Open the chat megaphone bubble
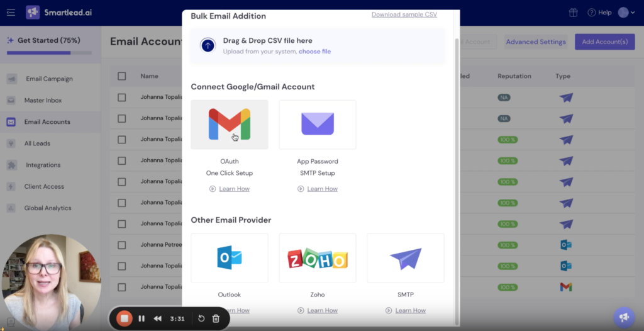This screenshot has height=331, width=644. pos(624,317)
